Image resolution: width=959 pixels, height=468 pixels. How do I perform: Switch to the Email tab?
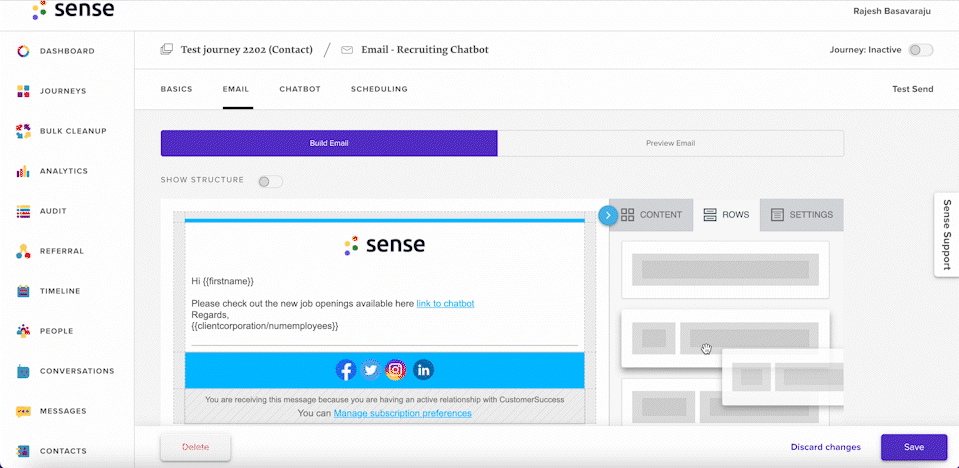[236, 89]
